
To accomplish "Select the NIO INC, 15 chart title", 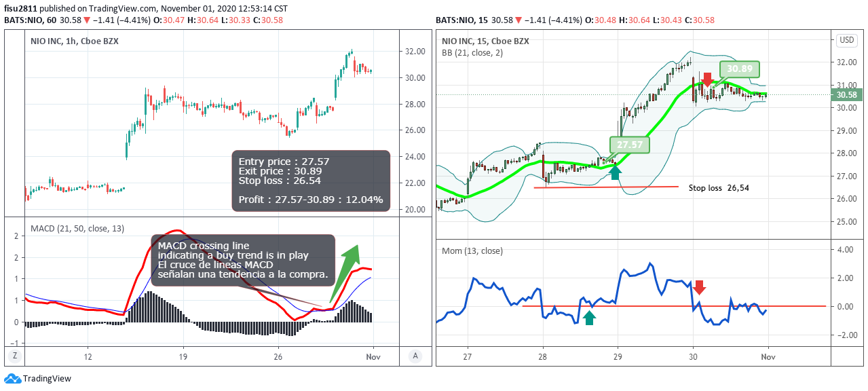I will coord(485,41).
